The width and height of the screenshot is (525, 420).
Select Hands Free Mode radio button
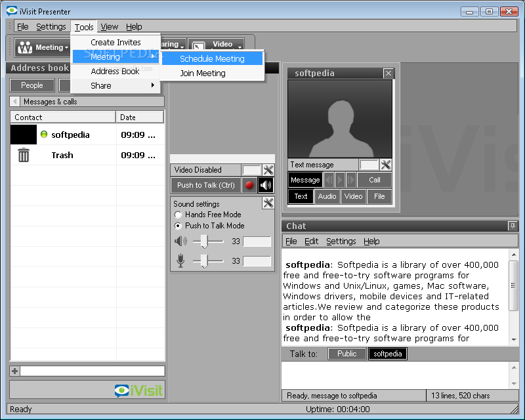pos(178,215)
